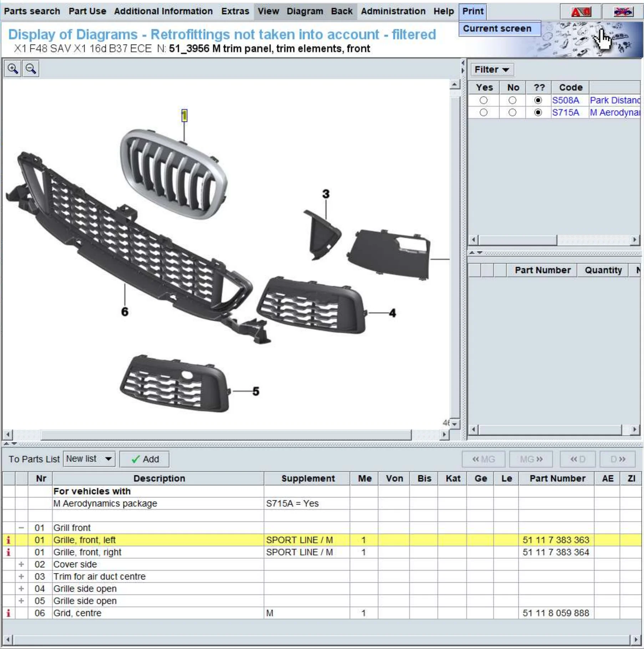
Task: Open the Print menu
Action: coord(473,11)
